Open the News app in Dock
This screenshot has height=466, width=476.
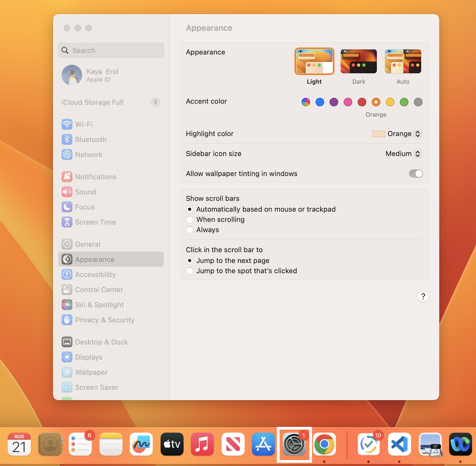(x=233, y=444)
